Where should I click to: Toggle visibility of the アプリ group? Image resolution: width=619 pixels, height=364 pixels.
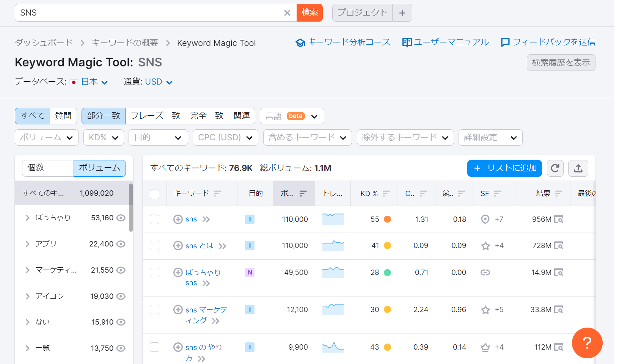(121, 244)
